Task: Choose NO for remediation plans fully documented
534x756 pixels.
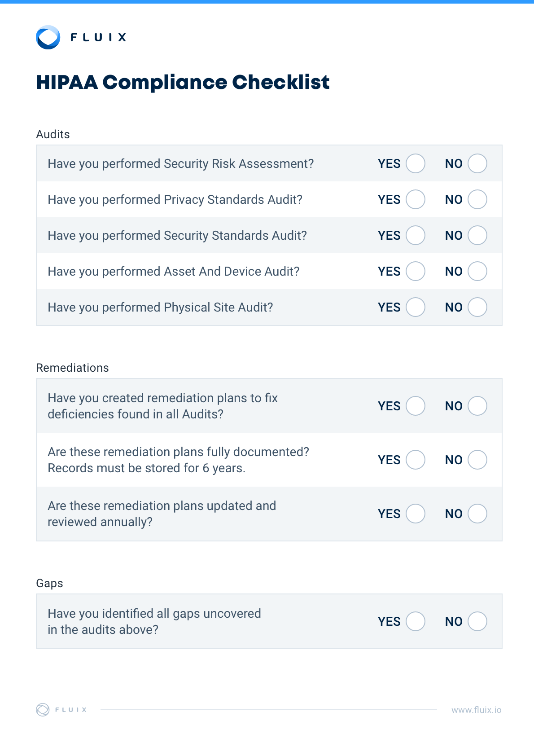Action: click(x=477, y=460)
